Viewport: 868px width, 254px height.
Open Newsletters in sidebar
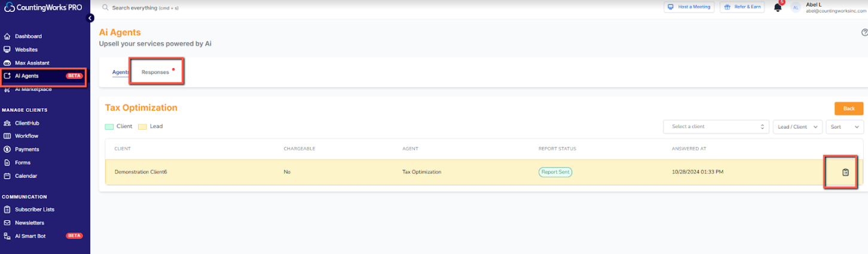pos(29,223)
